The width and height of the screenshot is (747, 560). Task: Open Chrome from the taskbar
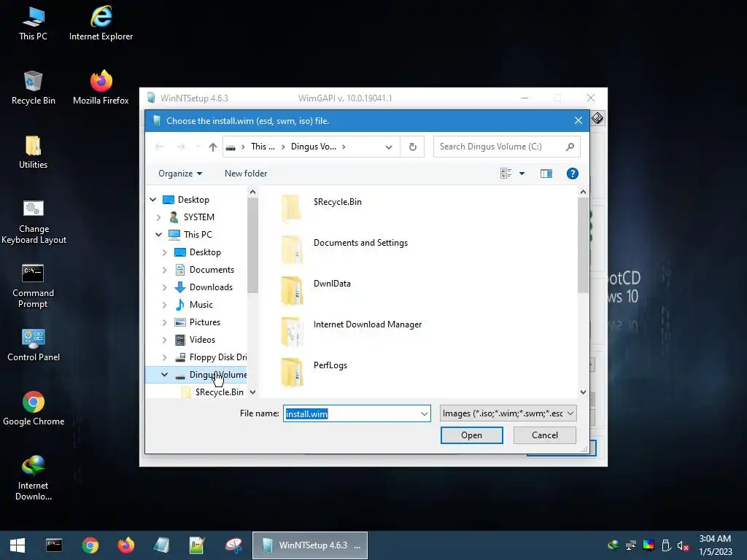click(x=90, y=545)
